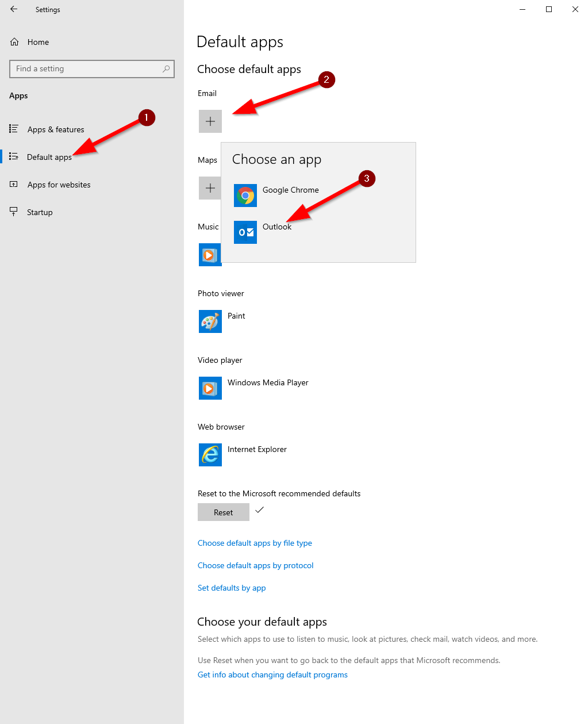588x724 pixels.
Task: Change the Windows Media Player video default
Action: [268, 383]
